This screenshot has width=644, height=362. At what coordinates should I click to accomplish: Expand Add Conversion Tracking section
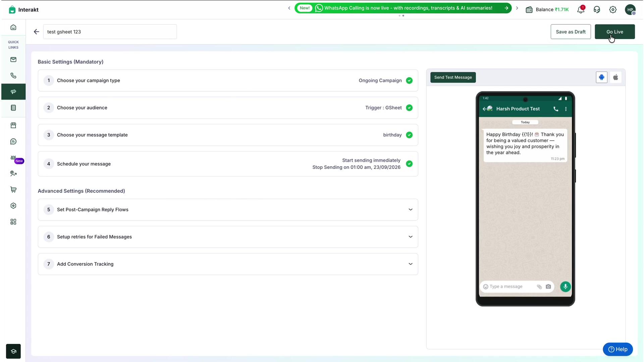point(228,264)
